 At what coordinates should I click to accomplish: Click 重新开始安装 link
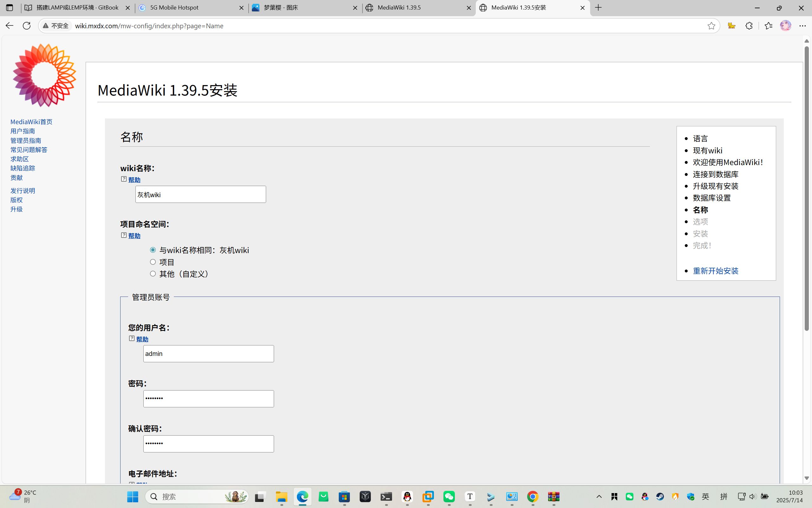pos(715,271)
